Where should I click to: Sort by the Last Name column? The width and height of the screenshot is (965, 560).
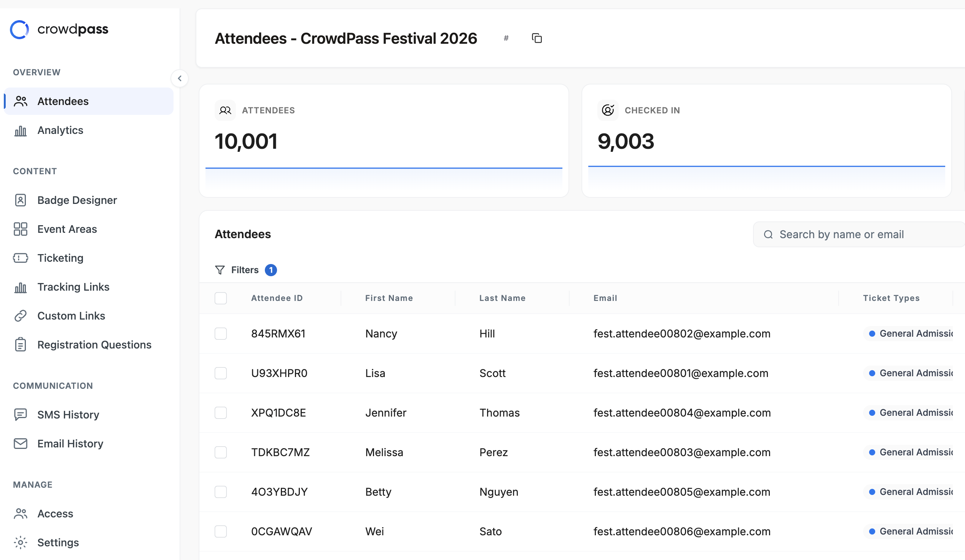click(502, 298)
